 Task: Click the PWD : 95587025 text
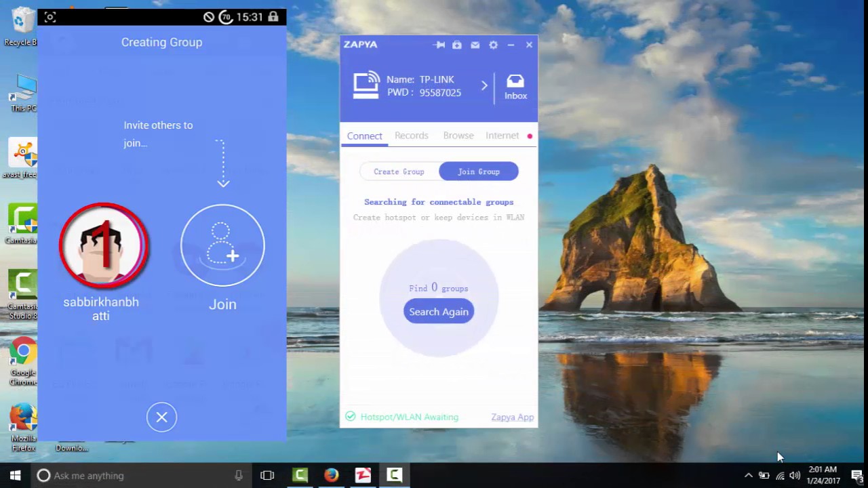tap(424, 93)
